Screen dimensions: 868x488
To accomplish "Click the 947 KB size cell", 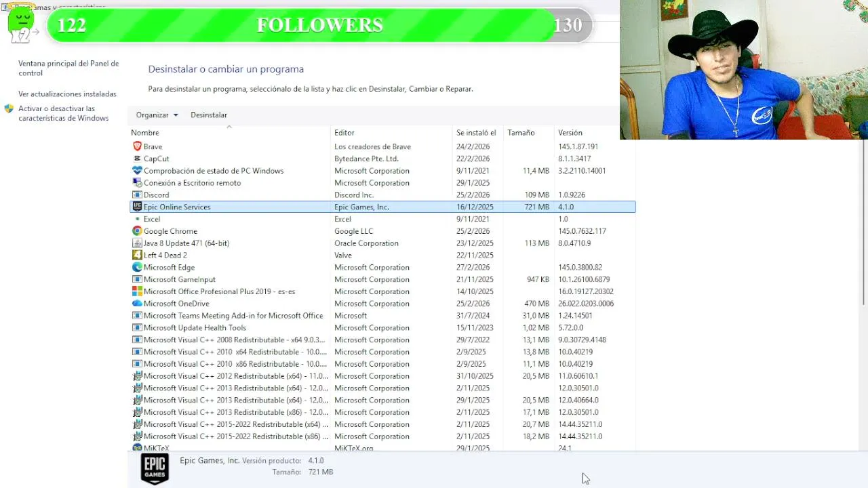I will (x=538, y=279).
